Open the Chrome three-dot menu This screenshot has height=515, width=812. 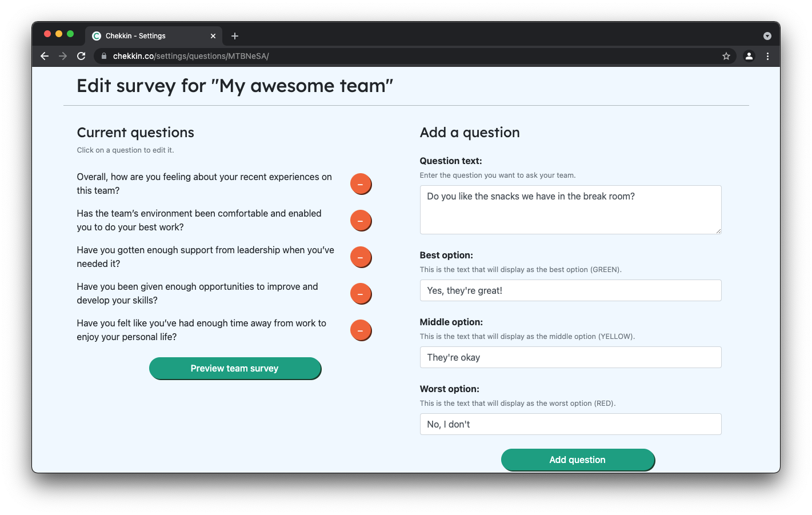(767, 56)
